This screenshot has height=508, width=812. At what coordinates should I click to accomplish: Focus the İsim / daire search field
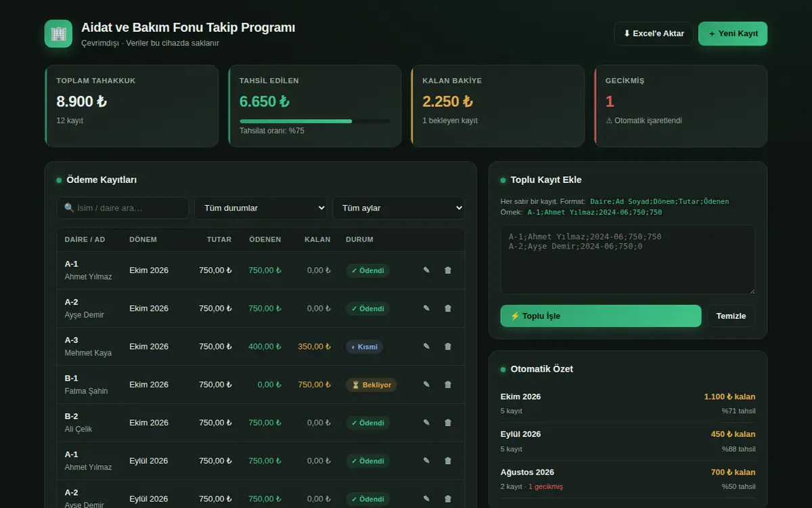122,208
